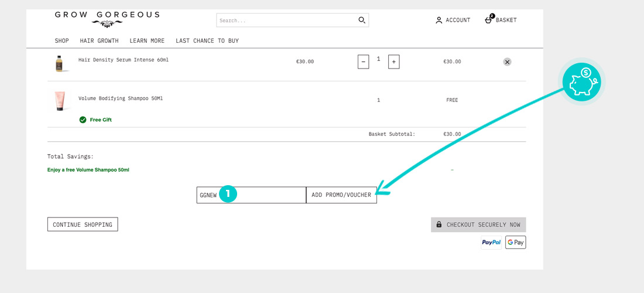Viewport: 644px width, 293px height.
Task: Open the Basket bag icon
Action: point(489,20)
